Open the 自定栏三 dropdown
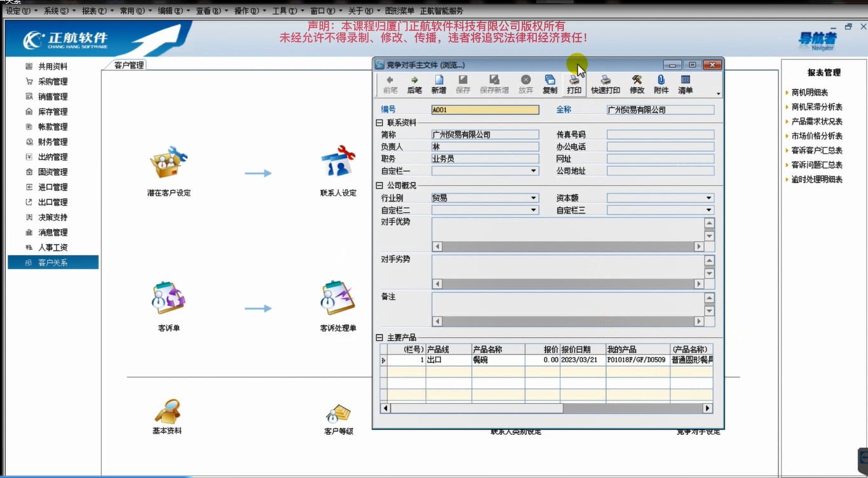Image resolution: width=868 pixels, height=478 pixels. click(709, 210)
